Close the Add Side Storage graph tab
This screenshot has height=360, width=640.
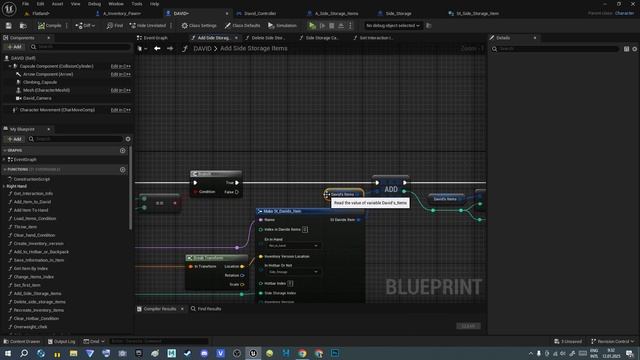point(236,38)
